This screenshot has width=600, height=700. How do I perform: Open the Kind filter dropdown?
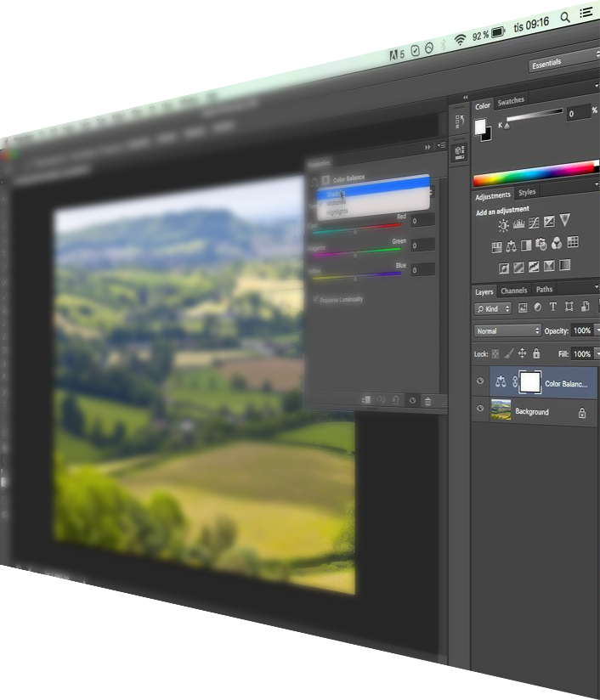click(x=493, y=308)
